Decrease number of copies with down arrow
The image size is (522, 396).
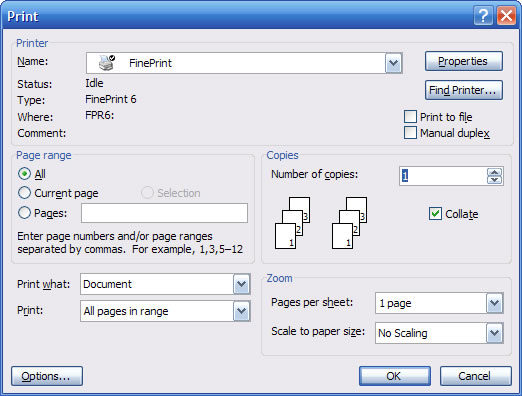pos(494,180)
